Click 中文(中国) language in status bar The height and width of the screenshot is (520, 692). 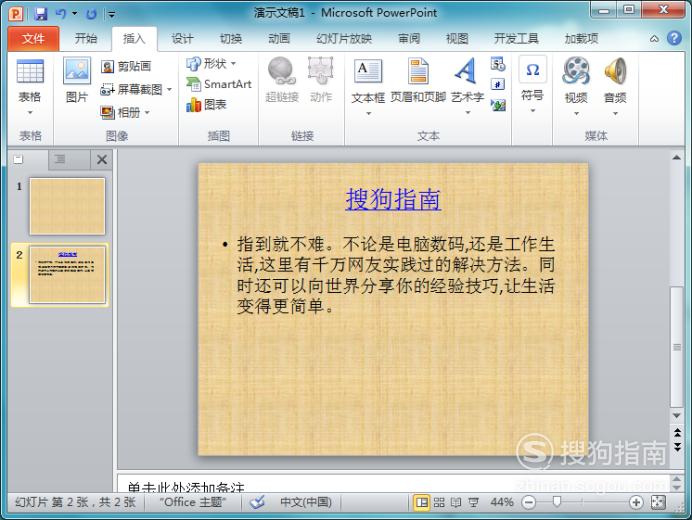[306, 502]
